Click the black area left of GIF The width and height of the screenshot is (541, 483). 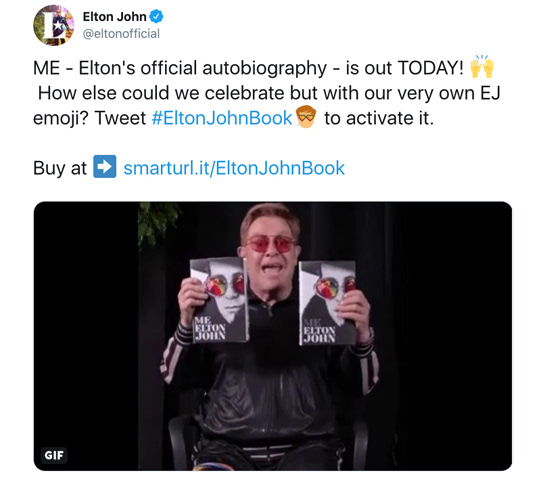point(86,336)
